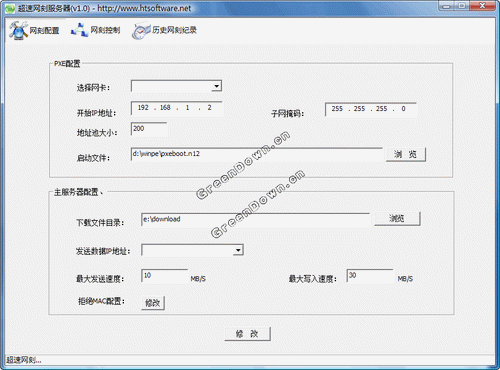Click first octet of 开始IP地址
Image resolution: width=500 pixels, height=370 pixels.
(143, 108)
